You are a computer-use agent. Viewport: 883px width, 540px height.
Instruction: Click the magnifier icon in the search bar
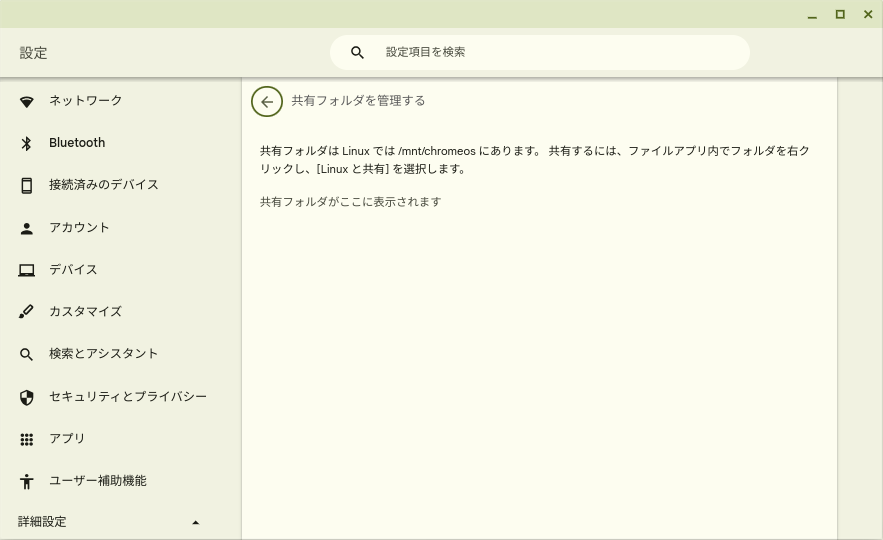[357, 52]
